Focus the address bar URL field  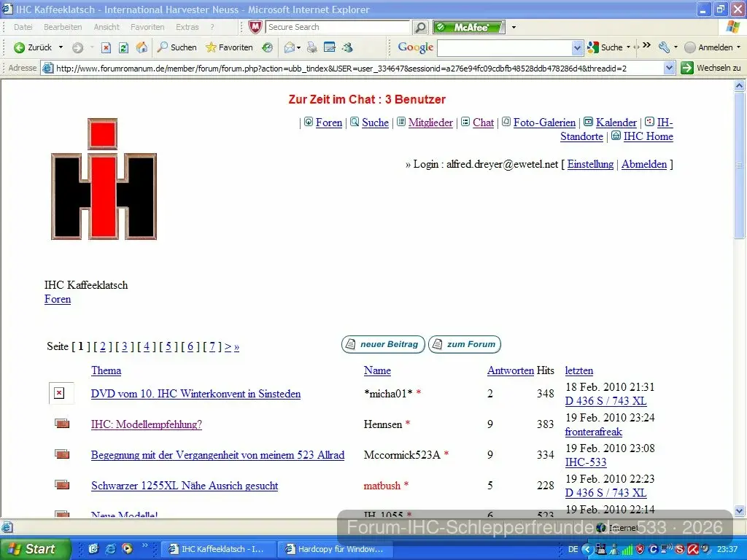(352, 68)
